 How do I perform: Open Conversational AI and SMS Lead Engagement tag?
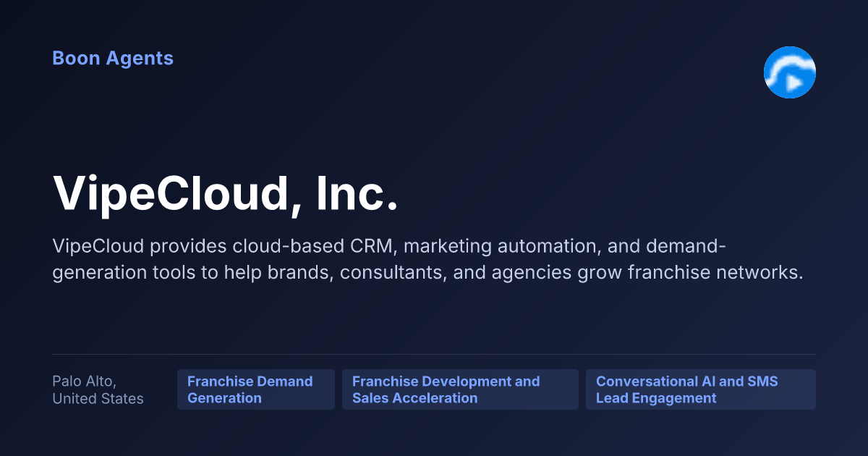coord(701,389)
